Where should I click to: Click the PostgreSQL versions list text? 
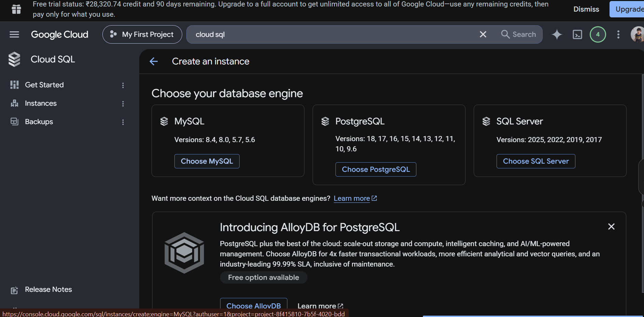pos(395,144)
